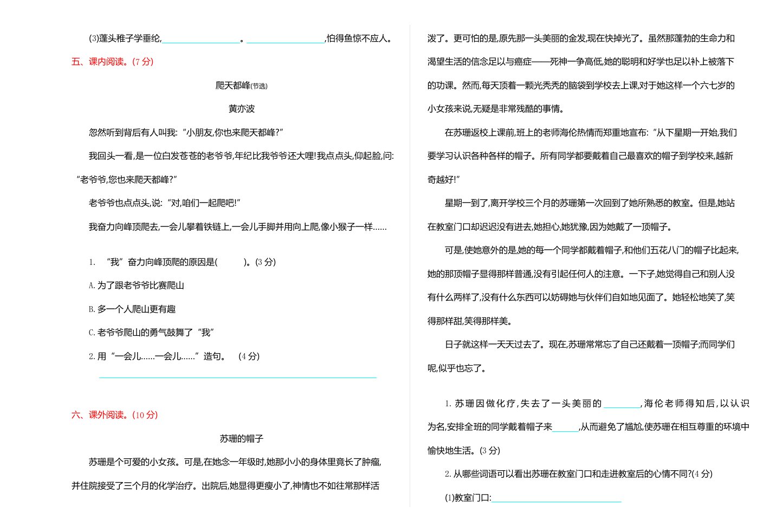Image resolution: width=770 pixels, height=532 pixels.
Task: Click the answer brackets in question 1 about "奋力向峰顶爬"
Action: (230, 262)
